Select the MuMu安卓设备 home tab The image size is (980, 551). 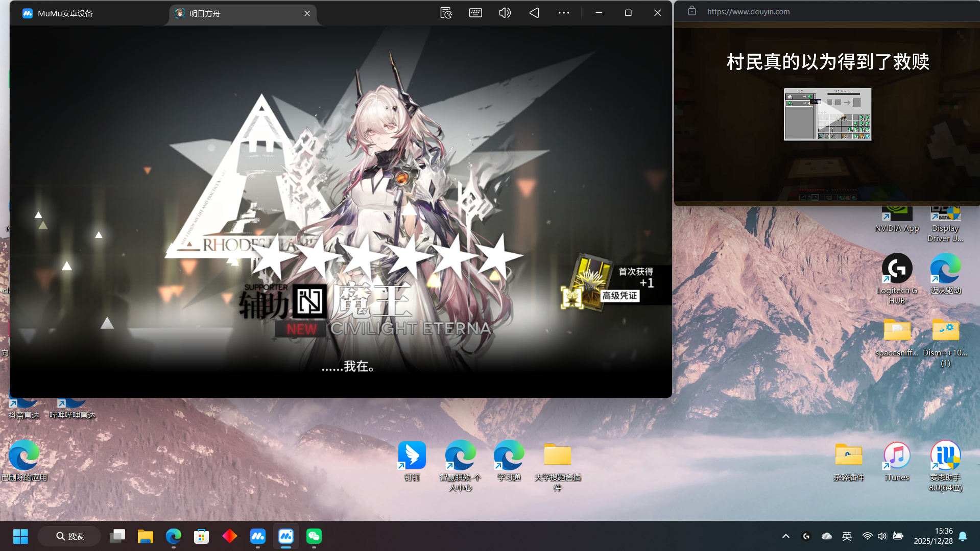65,13
